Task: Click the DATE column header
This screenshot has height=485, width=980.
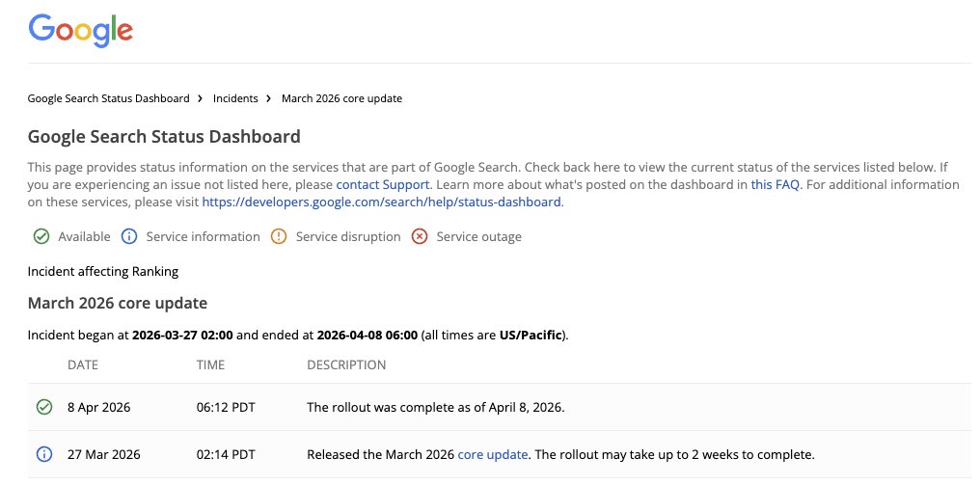Action: point(83,365)
